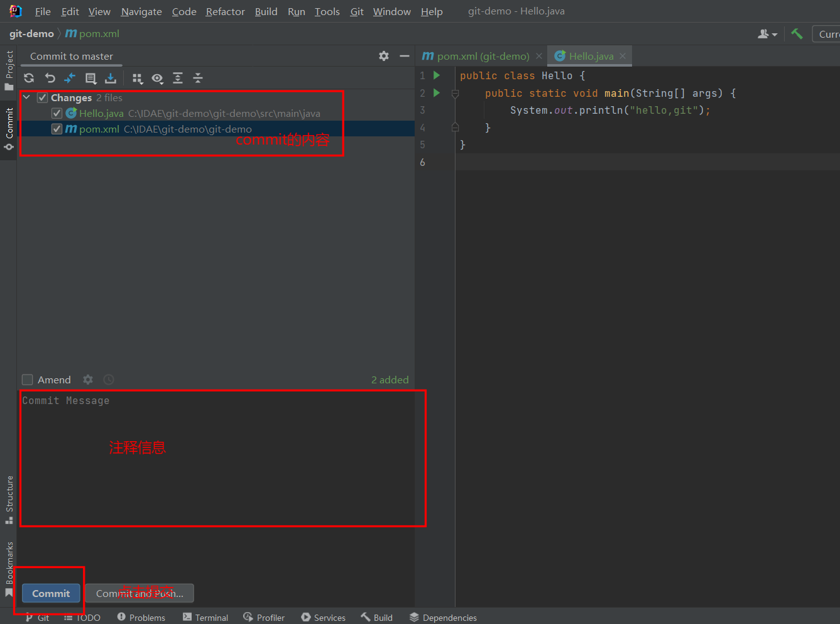840x624 pixels.
Task: Open the View menu
Action: point(99,11)
